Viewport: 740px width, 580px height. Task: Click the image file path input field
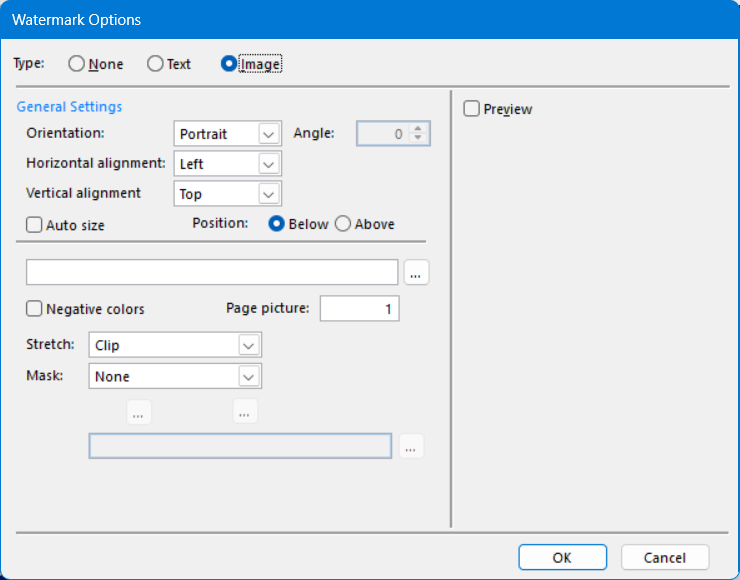tap(212, 273)
